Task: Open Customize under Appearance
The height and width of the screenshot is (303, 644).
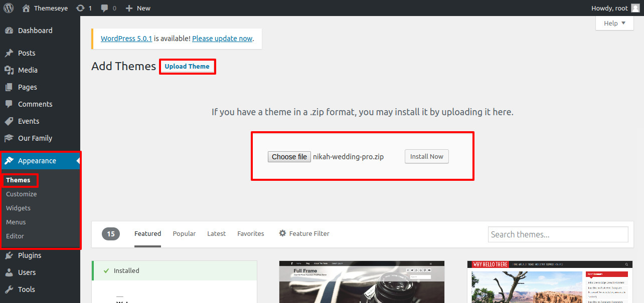Action: point(21,194)
